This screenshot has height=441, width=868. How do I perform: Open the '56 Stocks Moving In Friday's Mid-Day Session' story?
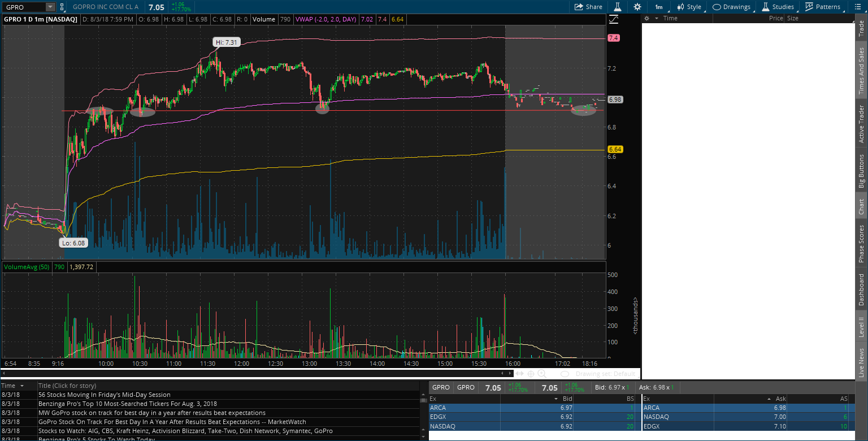click(104, 395)
